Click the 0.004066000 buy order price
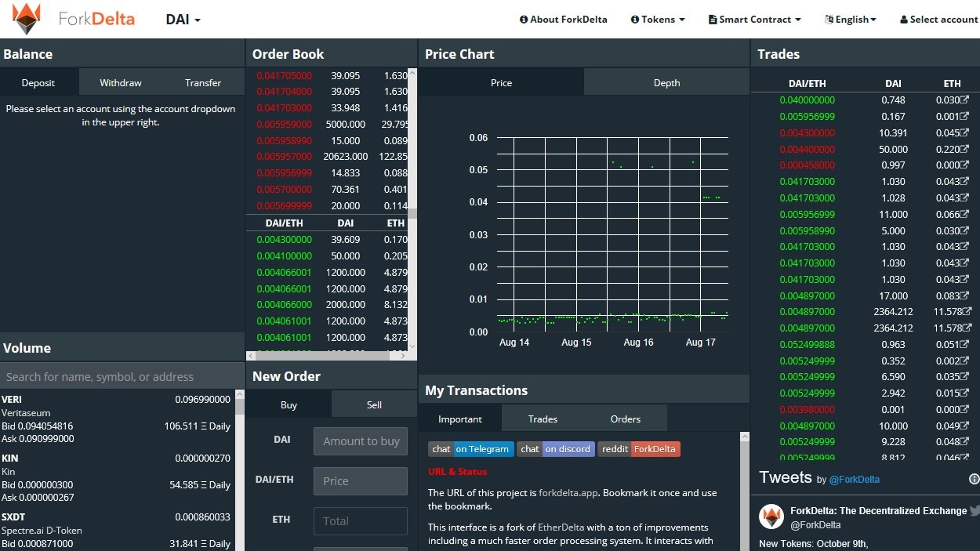Image resolution: width=980 pixels, height=551 pixels. click(x=284, y=305)
